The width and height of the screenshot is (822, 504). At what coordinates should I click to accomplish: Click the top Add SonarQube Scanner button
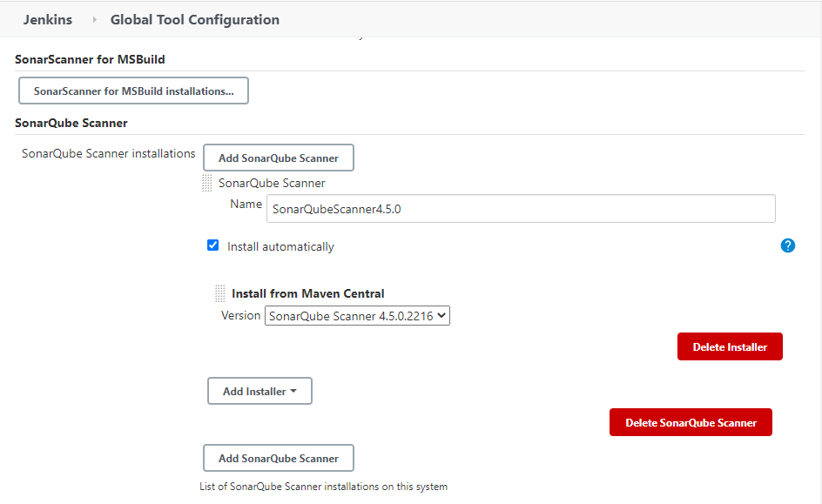[x=279, y=158]
